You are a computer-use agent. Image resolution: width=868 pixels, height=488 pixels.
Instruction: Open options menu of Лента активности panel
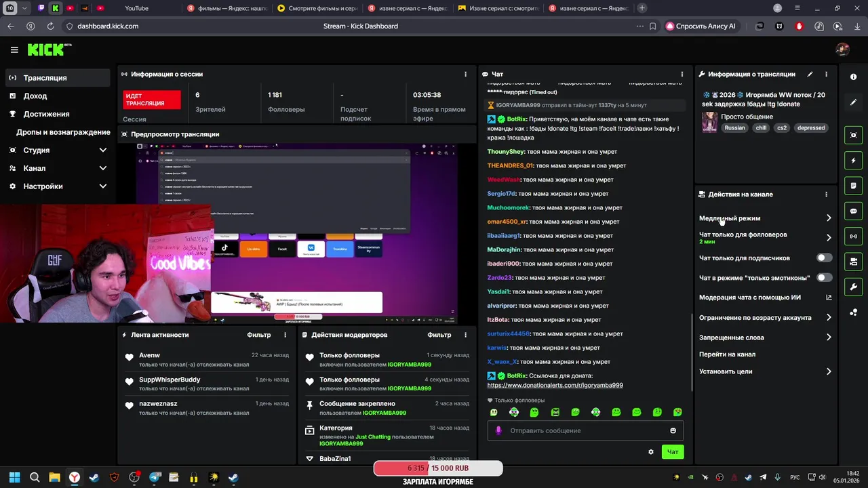[x=285, y=335]
